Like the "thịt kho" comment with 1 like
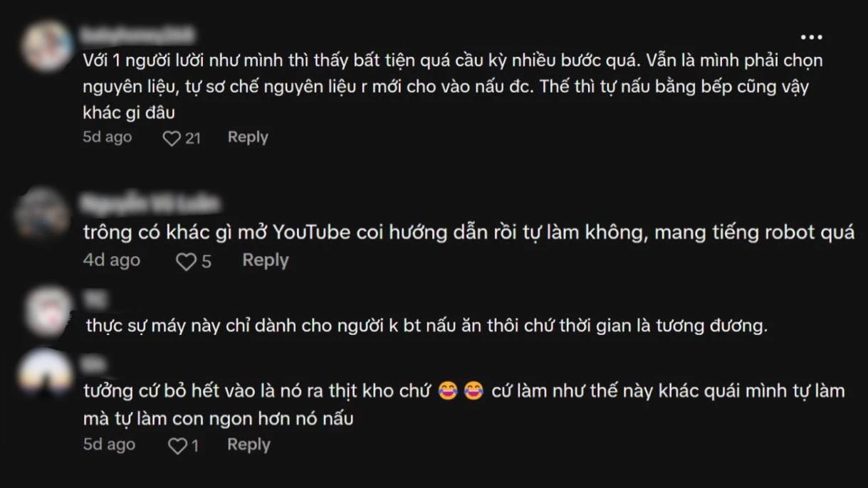 [x=176, y=446]
